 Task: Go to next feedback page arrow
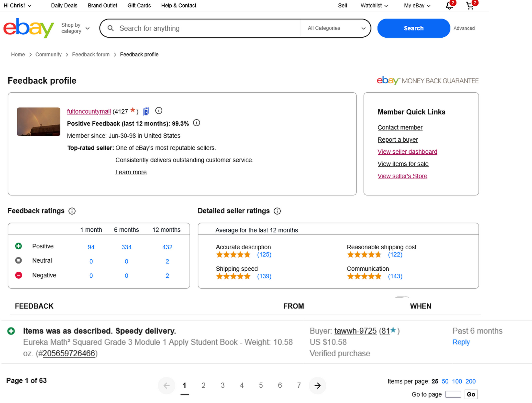point(317,385)
